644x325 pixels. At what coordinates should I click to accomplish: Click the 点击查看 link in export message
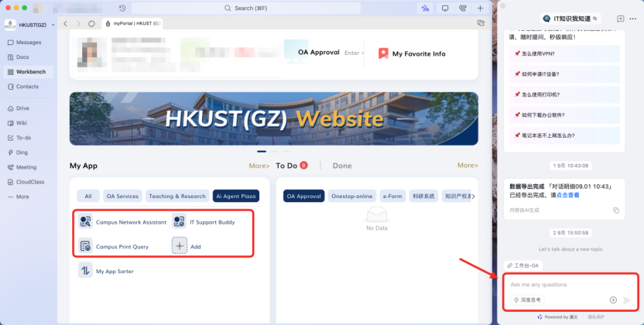(567, 195)
